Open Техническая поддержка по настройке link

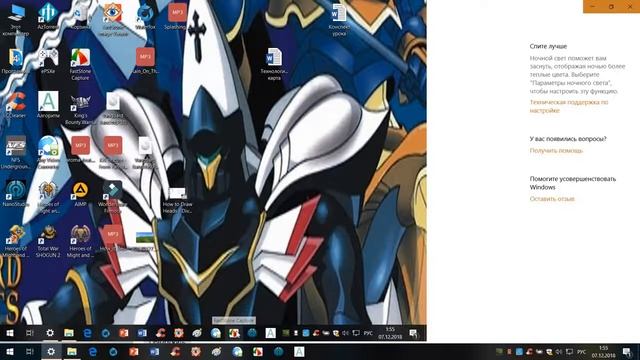[x=569, y=106]
